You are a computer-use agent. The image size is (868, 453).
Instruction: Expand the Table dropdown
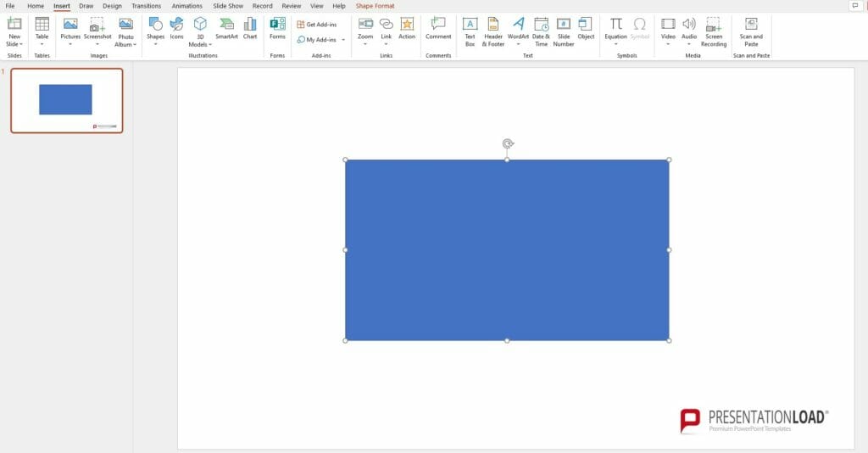coord(42,44)
